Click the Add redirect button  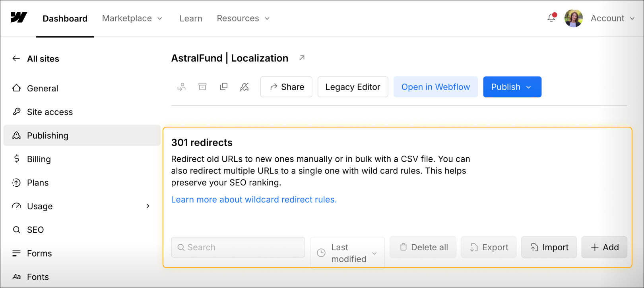(x=604, y=247)
